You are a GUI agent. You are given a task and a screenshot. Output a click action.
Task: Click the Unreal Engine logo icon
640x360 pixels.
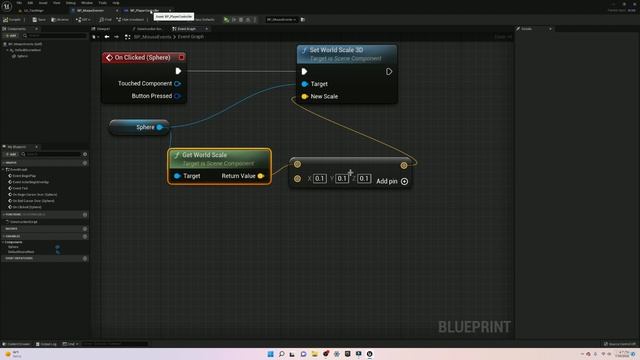(x=7, y=7)
